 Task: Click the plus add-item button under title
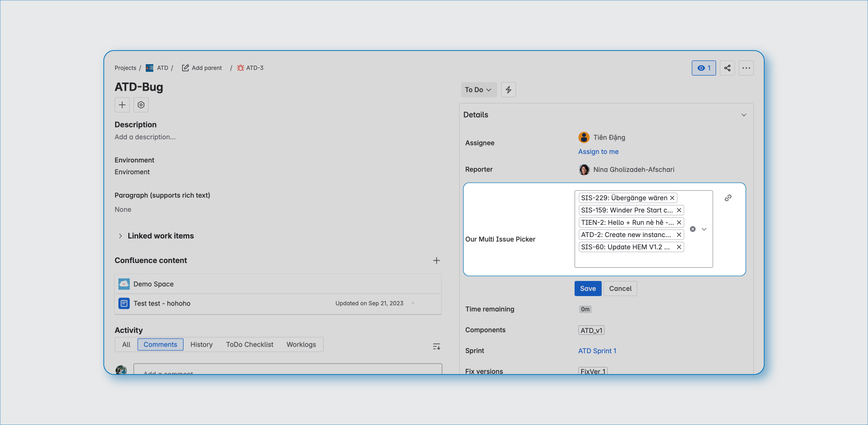[122, 105]
